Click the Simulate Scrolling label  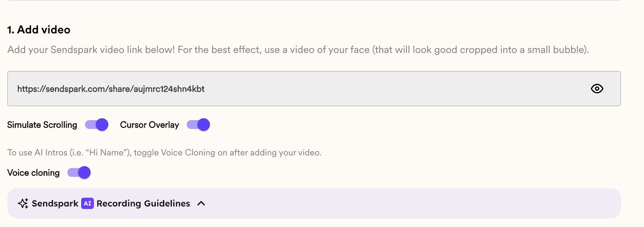click(x=42, y=125)
